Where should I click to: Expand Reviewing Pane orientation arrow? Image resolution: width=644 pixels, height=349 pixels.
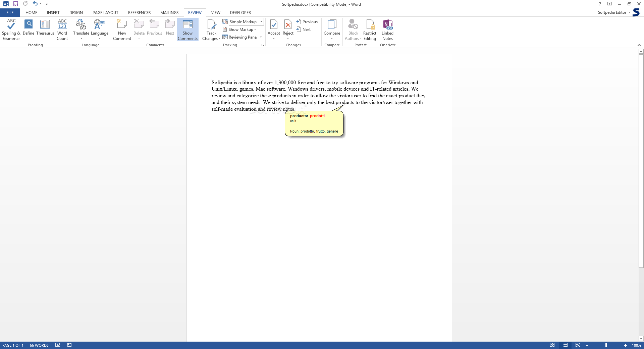261,37
